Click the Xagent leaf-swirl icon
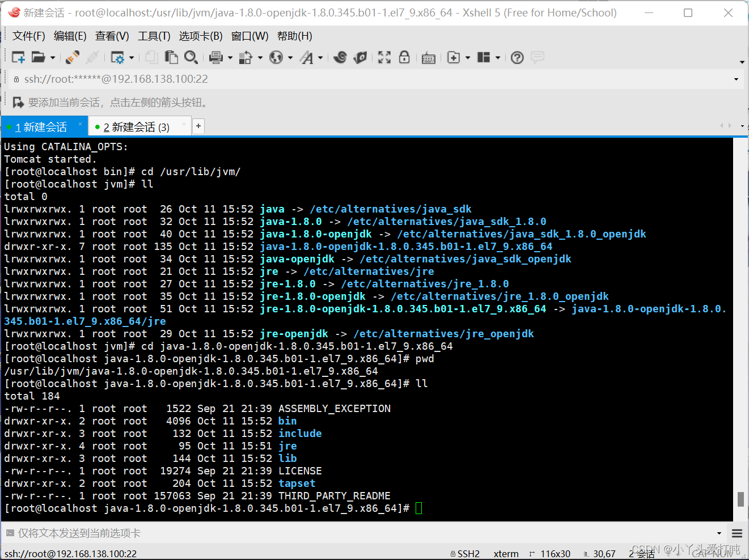Screen dimensions: 749x560 pyautogui.click(x=360, y=57)
